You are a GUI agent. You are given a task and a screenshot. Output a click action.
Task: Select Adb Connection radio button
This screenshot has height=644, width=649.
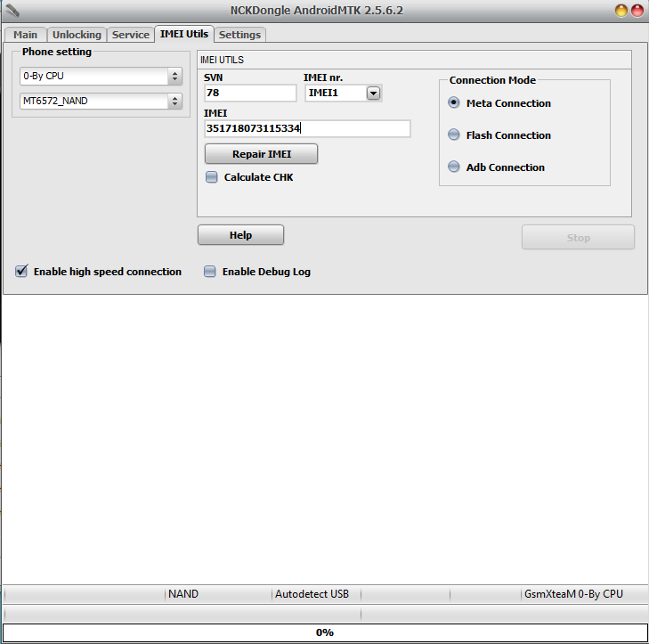click(x=454, y=167)
